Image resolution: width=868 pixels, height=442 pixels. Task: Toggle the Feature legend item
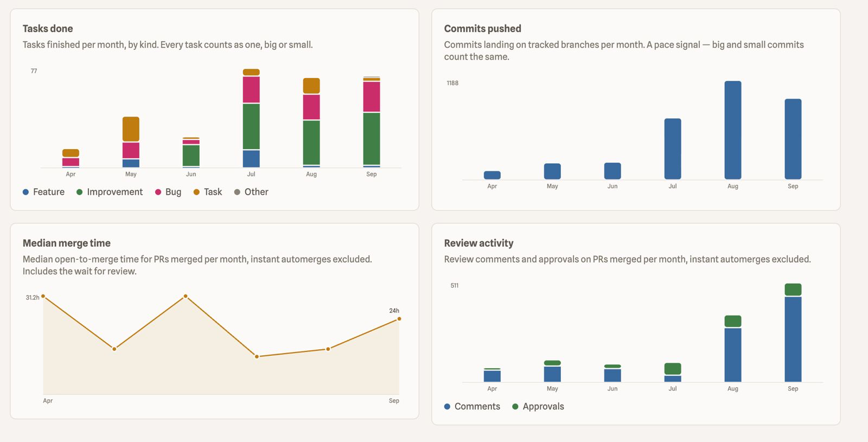pos(43,192)
